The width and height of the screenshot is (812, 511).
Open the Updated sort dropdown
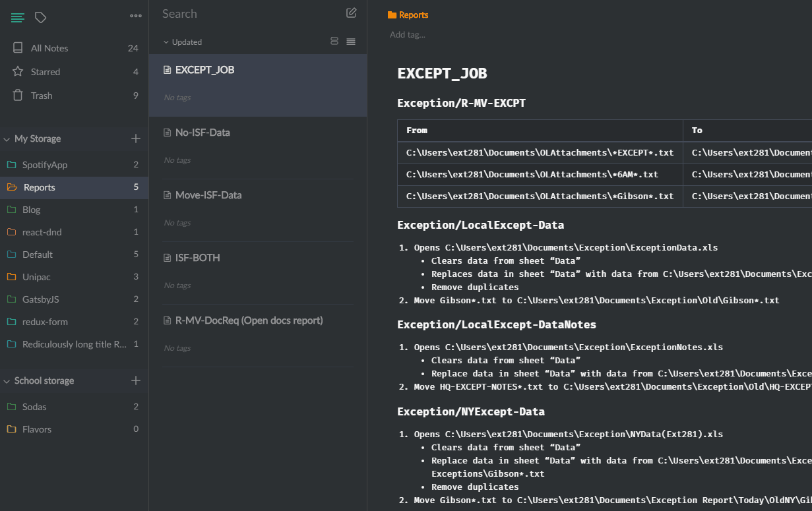[183, 42]
